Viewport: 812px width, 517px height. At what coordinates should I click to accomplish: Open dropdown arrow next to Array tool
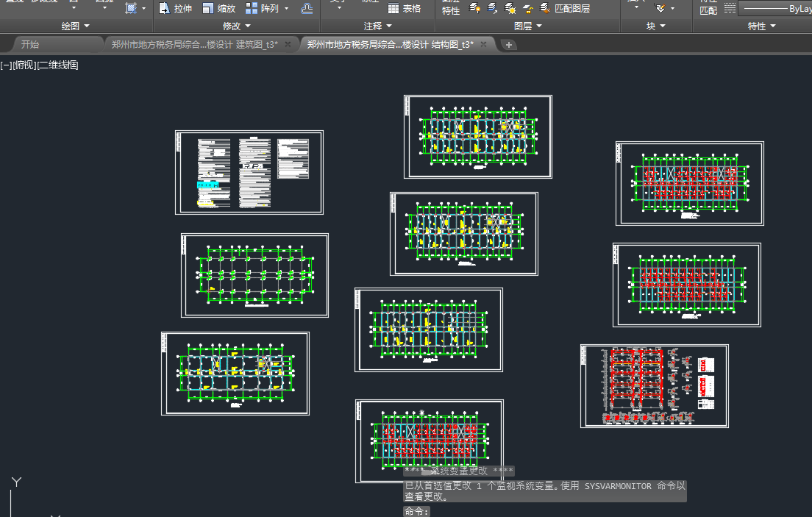[285, 9]
